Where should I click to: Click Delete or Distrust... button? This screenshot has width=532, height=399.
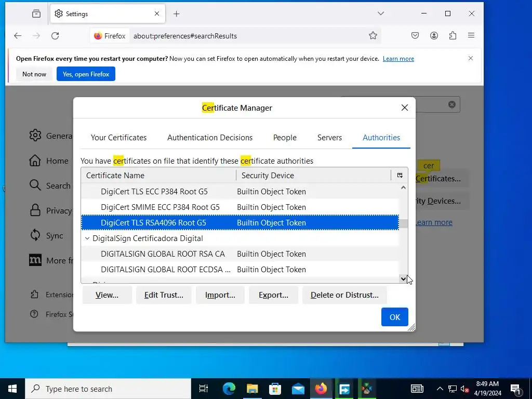click(x=344, y=295)
